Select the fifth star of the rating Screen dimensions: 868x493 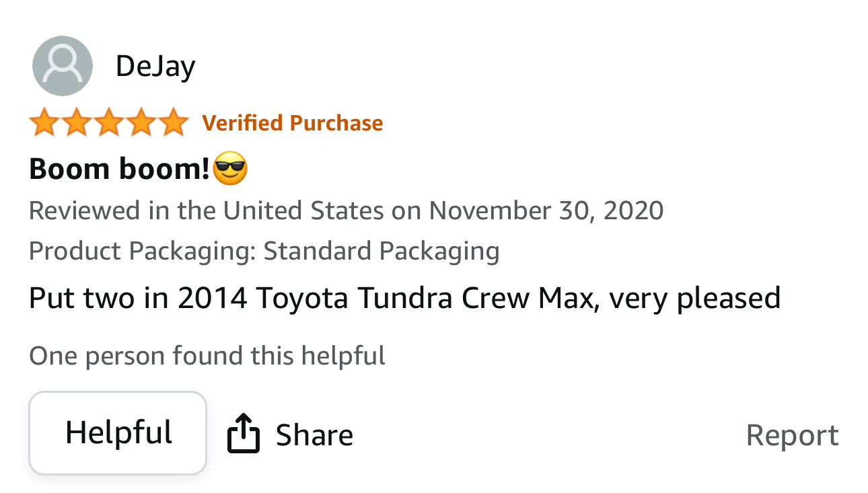tap(175, 123)
